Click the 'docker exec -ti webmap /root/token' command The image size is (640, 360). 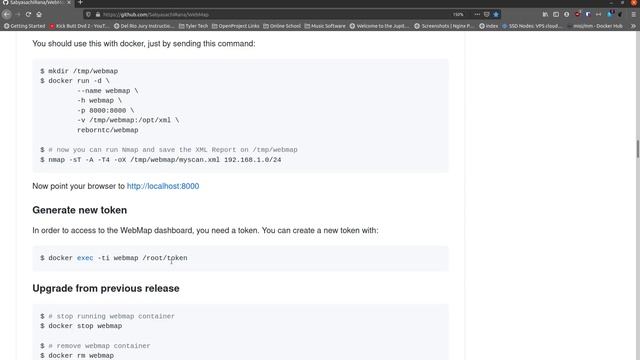[114, 258]
